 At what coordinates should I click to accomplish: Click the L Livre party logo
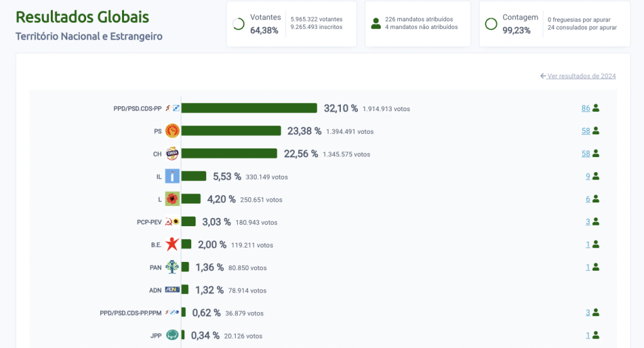coord(172,199)
